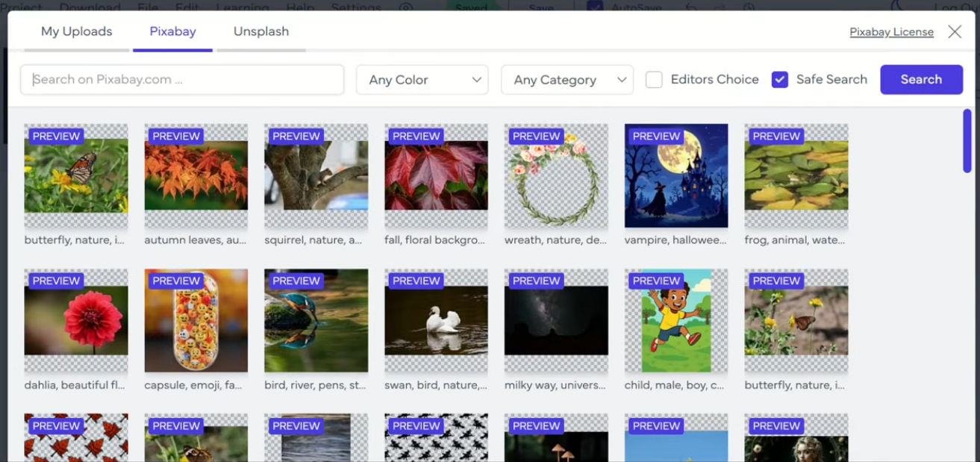Focus the Search on Pixabay.com field
Image resolution: width=980 pixels, height=462 pixels.
[182, 80]
